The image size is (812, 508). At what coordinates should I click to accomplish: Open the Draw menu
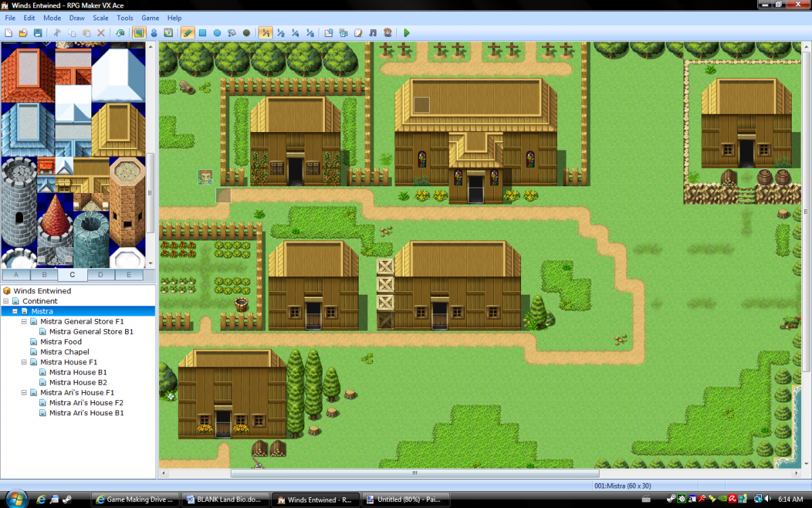point(77,18)
